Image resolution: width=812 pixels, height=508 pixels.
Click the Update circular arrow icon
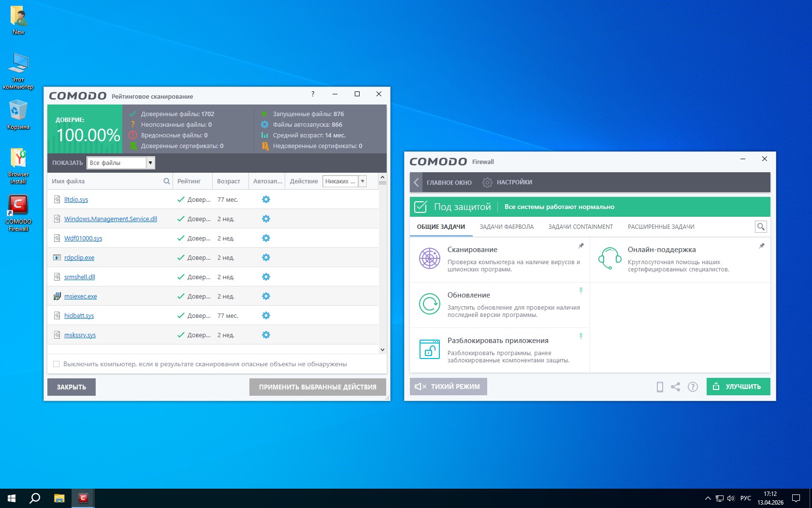[x=429, y=304]
